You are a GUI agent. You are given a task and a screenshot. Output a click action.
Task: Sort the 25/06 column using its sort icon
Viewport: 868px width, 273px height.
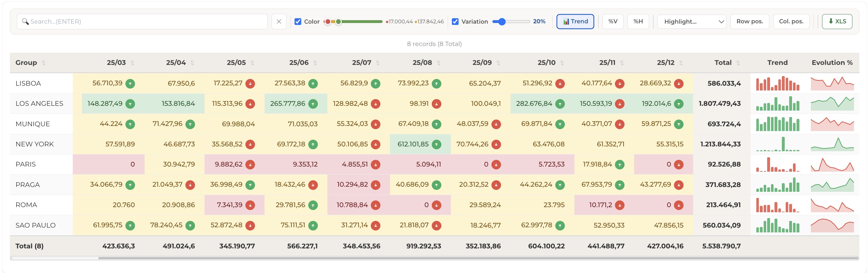pos(315,63)
